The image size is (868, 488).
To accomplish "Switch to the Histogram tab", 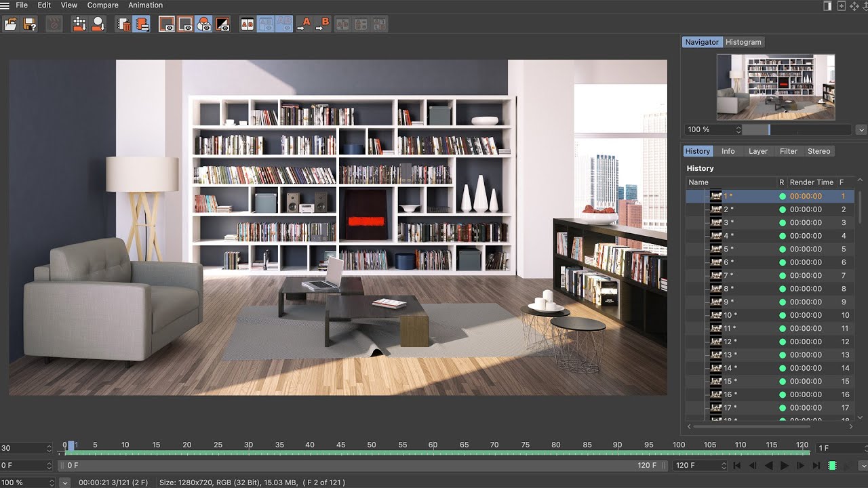I will [743, 42].
